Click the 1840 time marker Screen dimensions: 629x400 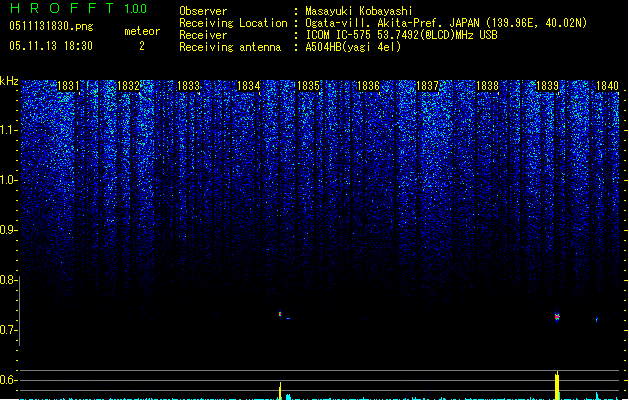[607, 86]
